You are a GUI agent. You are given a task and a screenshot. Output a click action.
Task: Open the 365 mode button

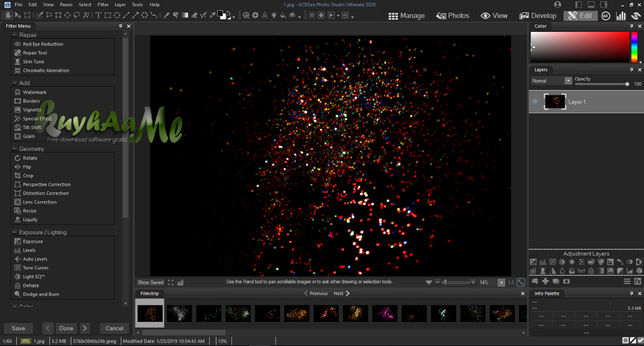[x=606, y=16]
